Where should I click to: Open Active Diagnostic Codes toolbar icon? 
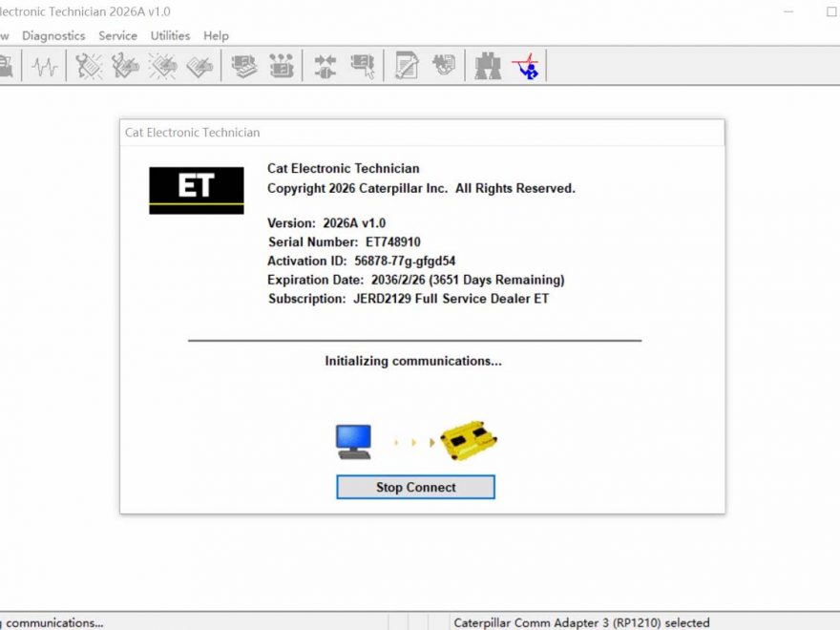89,67
